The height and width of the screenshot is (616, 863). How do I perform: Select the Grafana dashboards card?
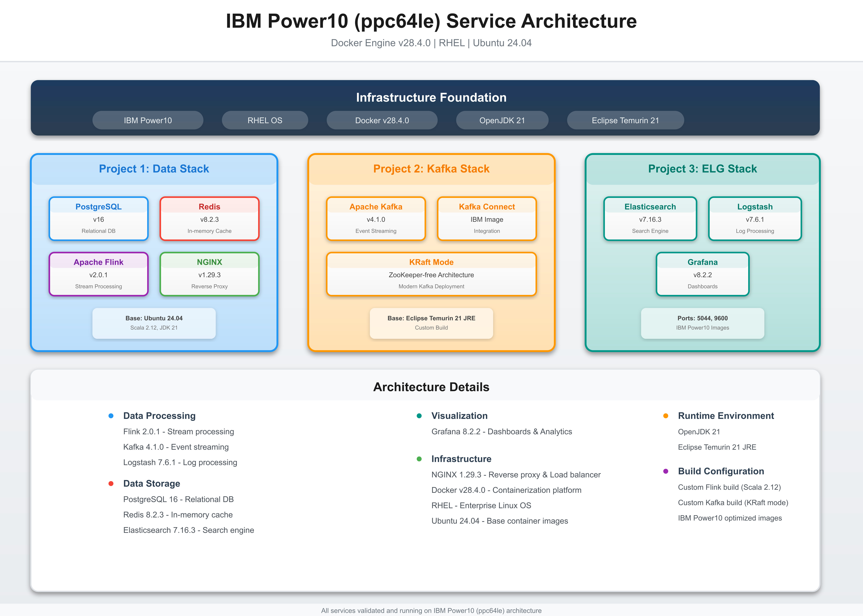click(702, 274)
